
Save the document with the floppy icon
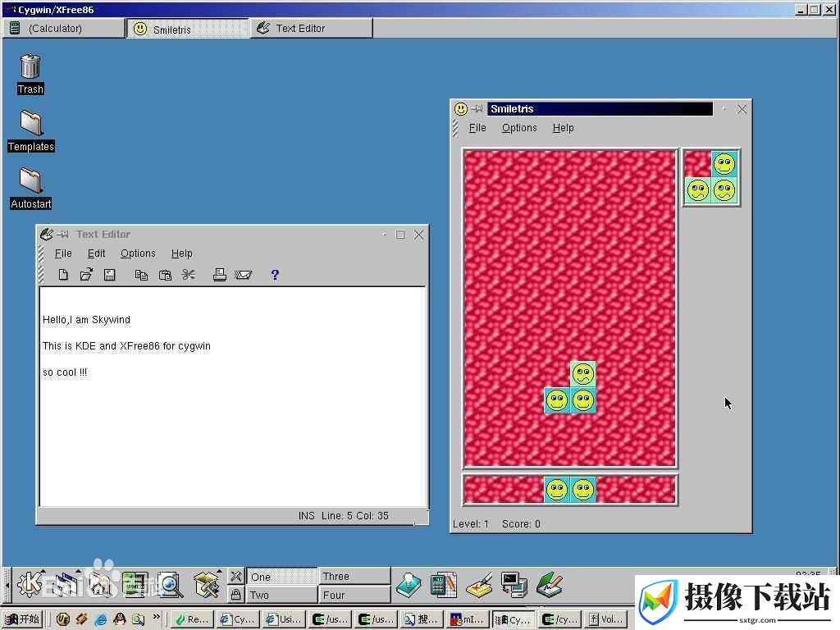pyautogui.click(x=110, y=275)
